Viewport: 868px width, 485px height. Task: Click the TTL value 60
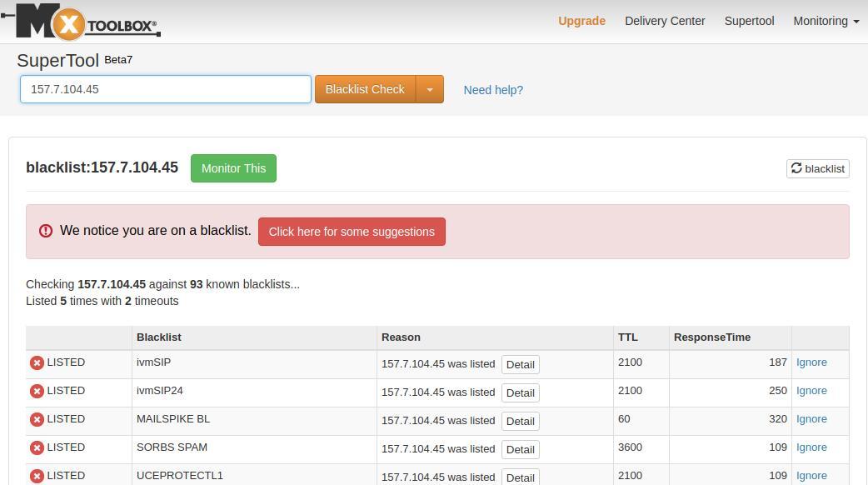tap(624, 418)
